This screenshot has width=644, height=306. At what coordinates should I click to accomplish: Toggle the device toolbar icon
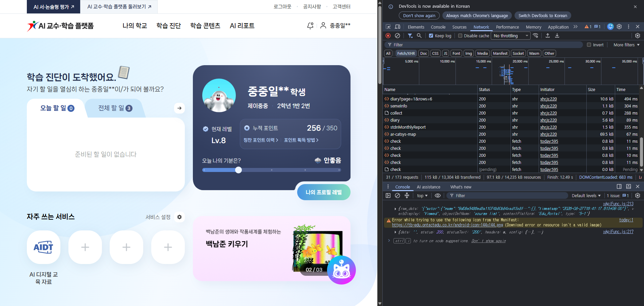(397, 27)
